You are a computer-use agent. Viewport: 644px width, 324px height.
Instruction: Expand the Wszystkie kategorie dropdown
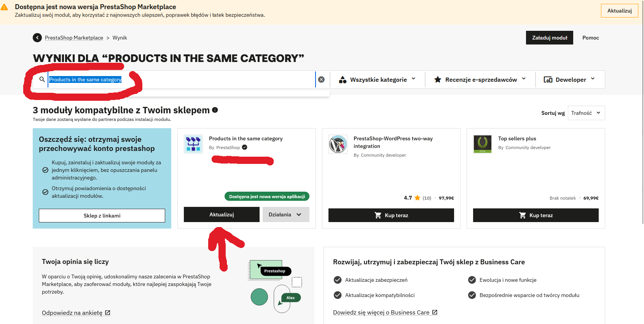pos(377,79)
